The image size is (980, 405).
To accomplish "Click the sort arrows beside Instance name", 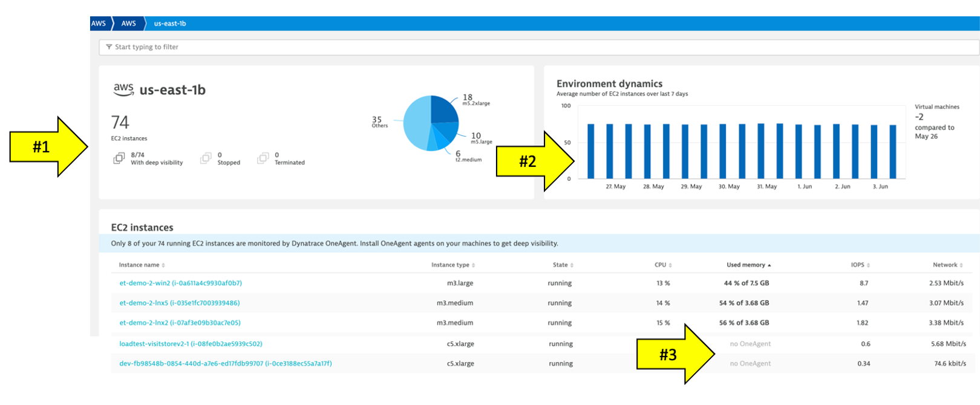I will coord(163,265).
